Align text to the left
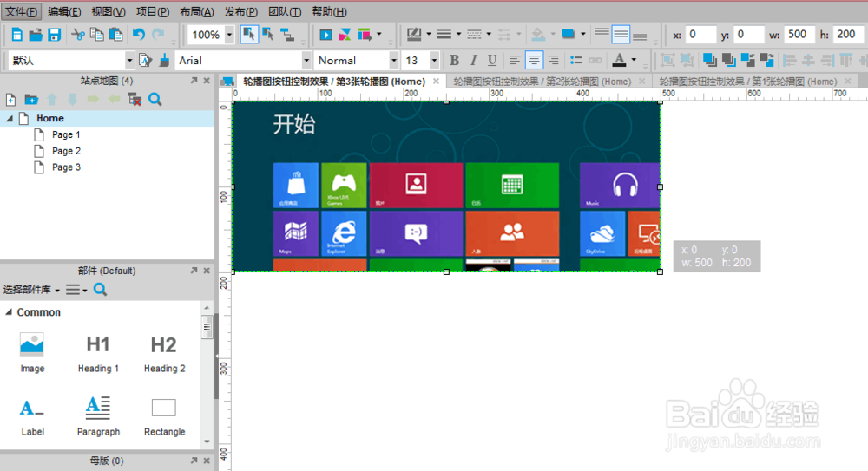Viewport: 868px width, 471px height. [515, 61]
